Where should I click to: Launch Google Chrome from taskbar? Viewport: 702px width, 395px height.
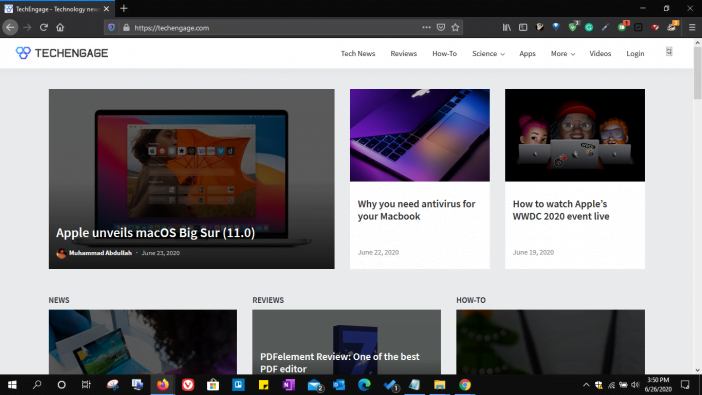point(465,385)
